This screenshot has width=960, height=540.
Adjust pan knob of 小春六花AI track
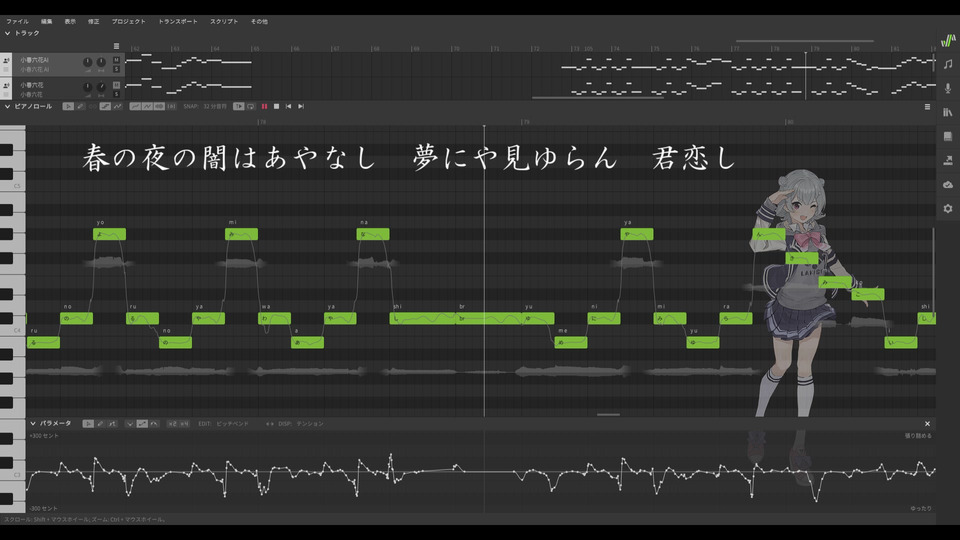point(101,62)
